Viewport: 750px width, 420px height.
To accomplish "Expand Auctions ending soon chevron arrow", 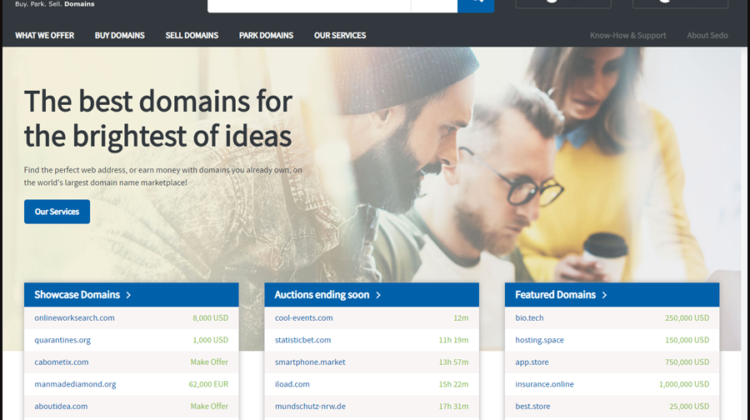I will pos(379,295).
